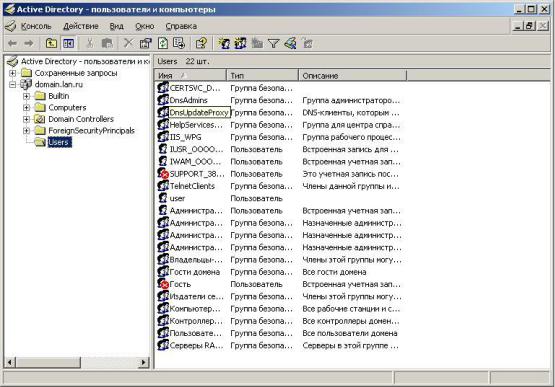Expand the Domain Controllers node
Image resolution: width=555 pixels, height=387 pixels.
pyautogui.click(x=26, y=119)
